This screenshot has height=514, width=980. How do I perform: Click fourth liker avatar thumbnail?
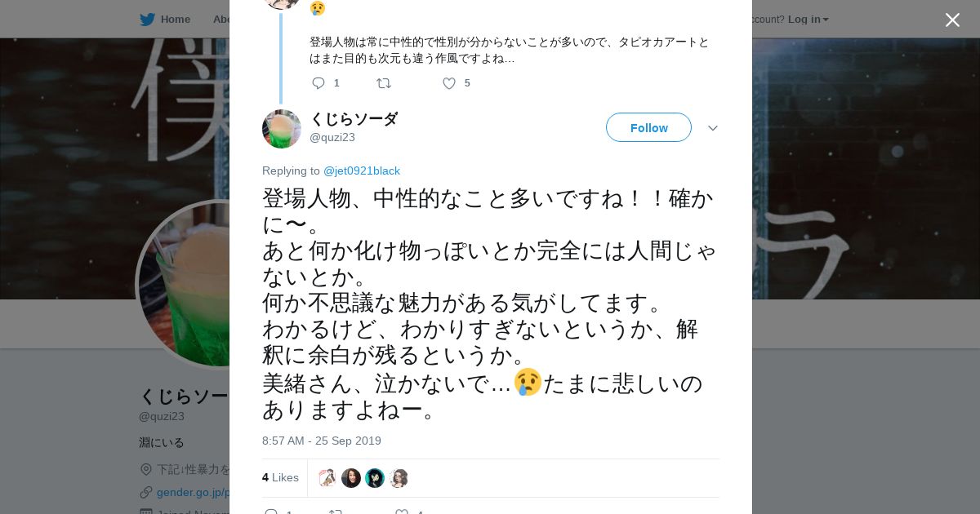pos(399,478)
